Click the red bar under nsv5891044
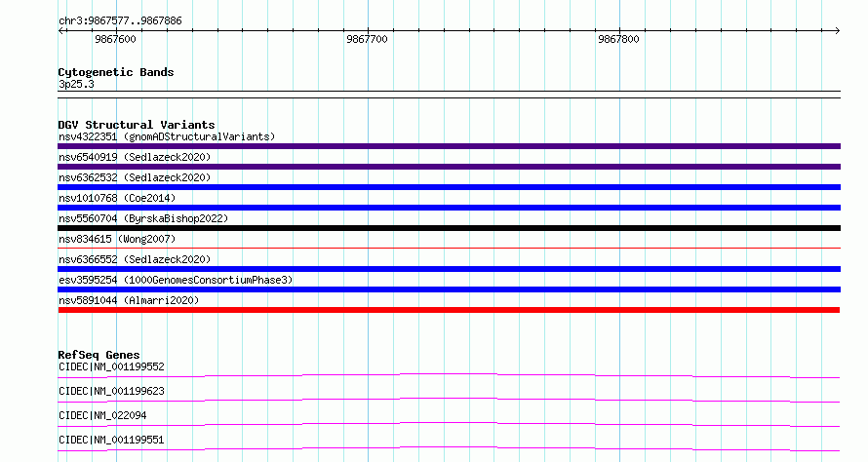This screenshot has width=868, height=462. [x=449, y=310]
